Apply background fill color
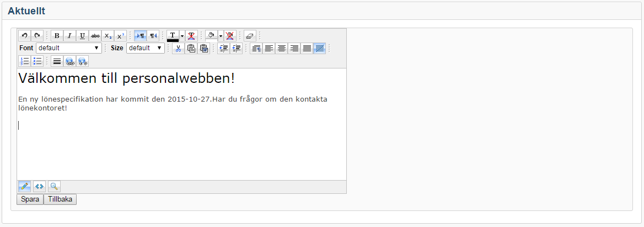 (x=212, y=35)
